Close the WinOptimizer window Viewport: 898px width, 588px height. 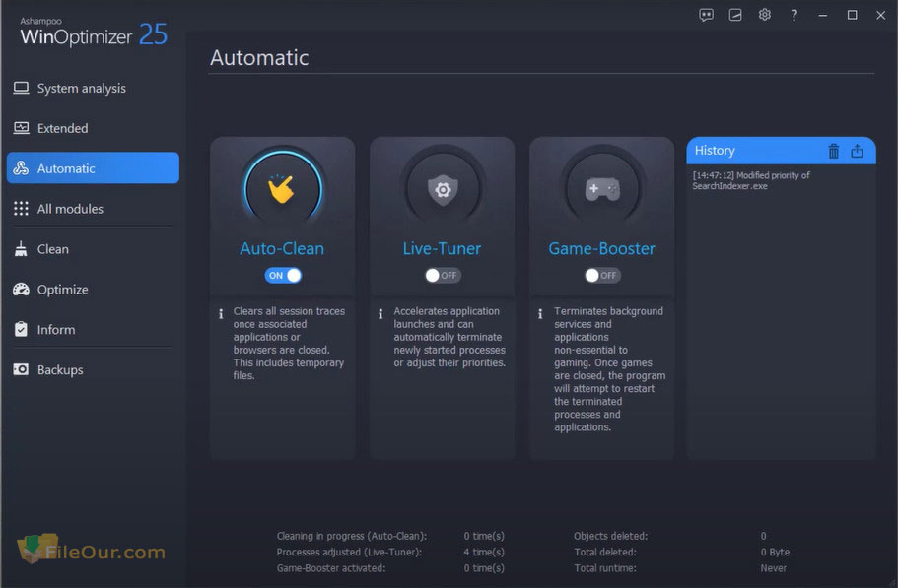(881, 16)
